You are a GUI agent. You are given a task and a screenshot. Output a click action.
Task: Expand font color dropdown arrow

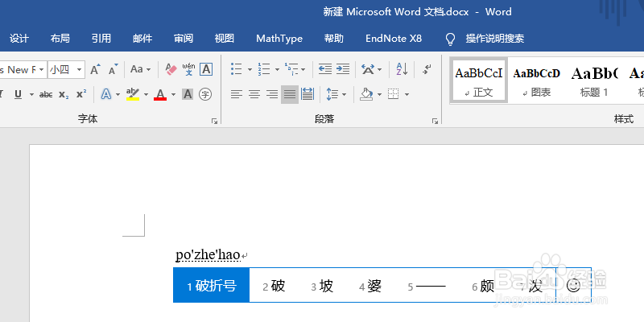(173, 95)
